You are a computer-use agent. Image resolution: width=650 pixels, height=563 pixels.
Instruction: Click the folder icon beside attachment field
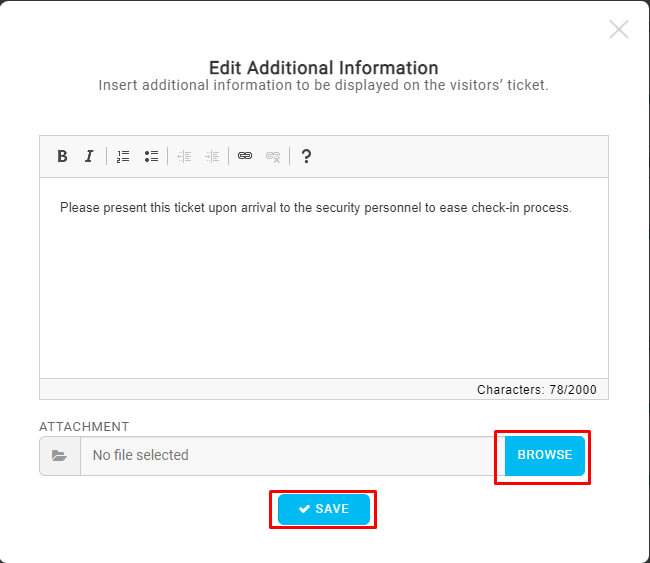[60, 456]
